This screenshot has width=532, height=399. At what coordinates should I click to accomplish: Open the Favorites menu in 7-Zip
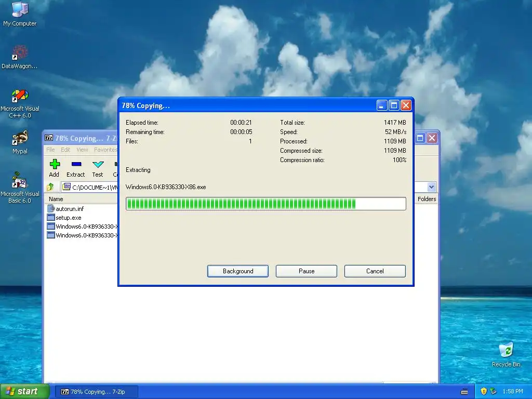pos(105,150)
